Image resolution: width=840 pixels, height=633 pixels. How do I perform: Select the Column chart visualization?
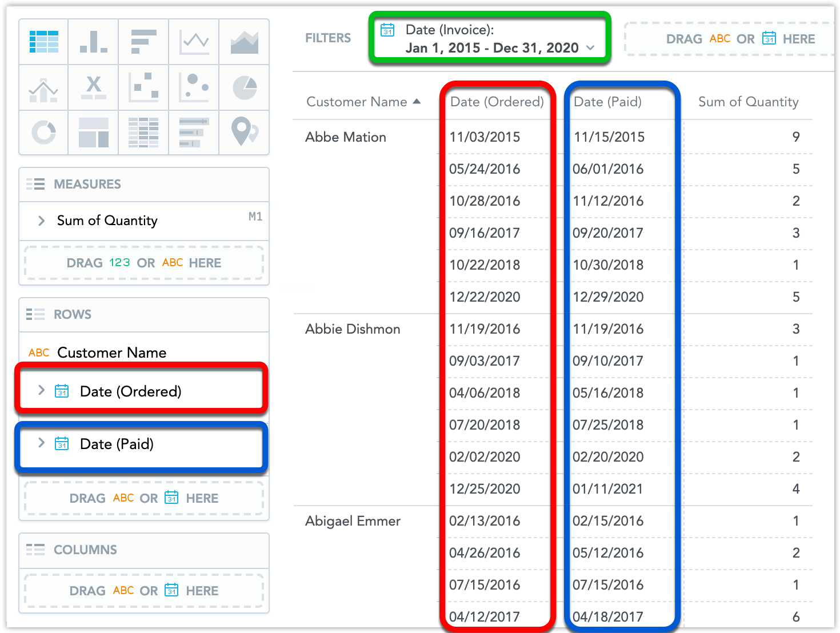[x=94, y=42]
